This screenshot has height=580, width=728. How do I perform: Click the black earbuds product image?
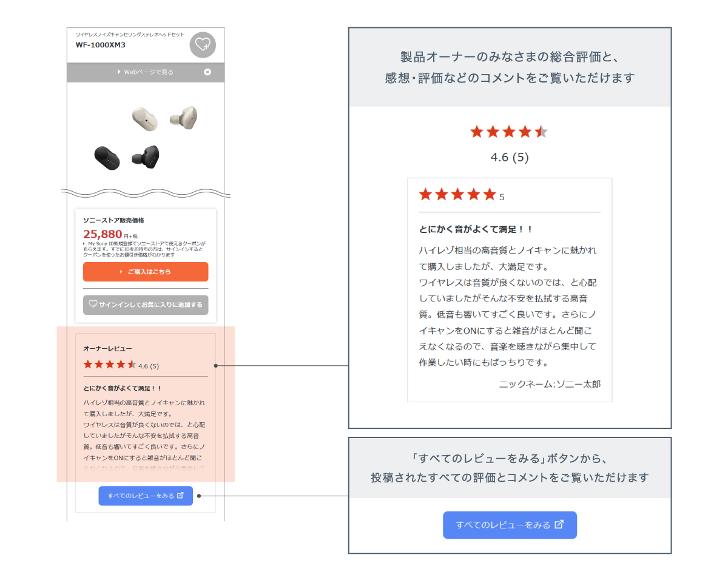tap(127, 157)
